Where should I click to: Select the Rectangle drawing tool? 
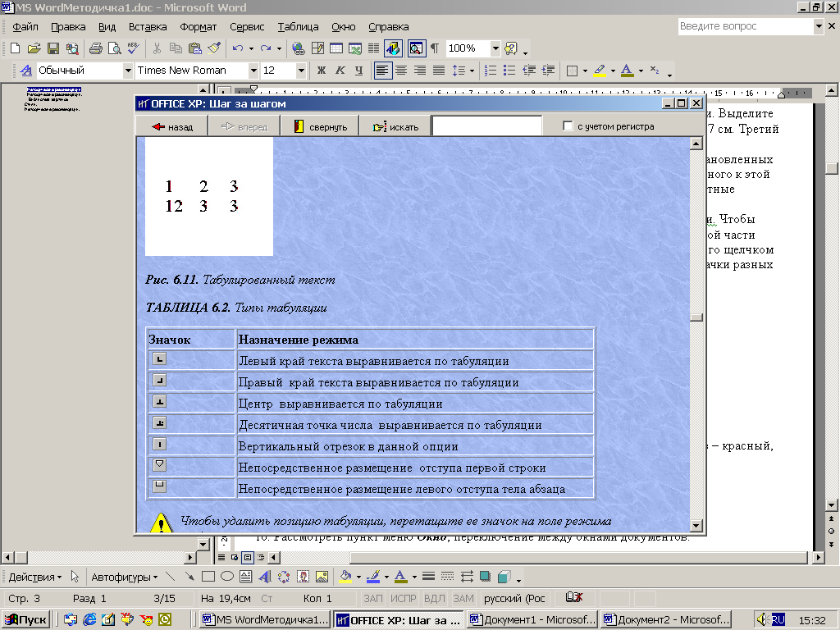tap(208, 577)
